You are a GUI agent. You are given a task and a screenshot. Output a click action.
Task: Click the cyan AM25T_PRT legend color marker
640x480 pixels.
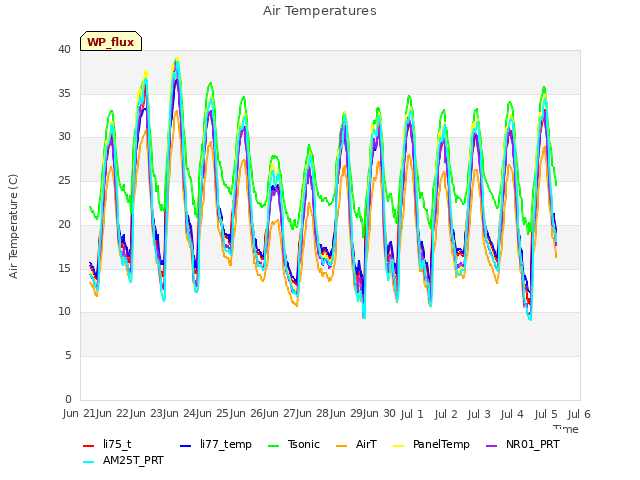pos(89,462)
